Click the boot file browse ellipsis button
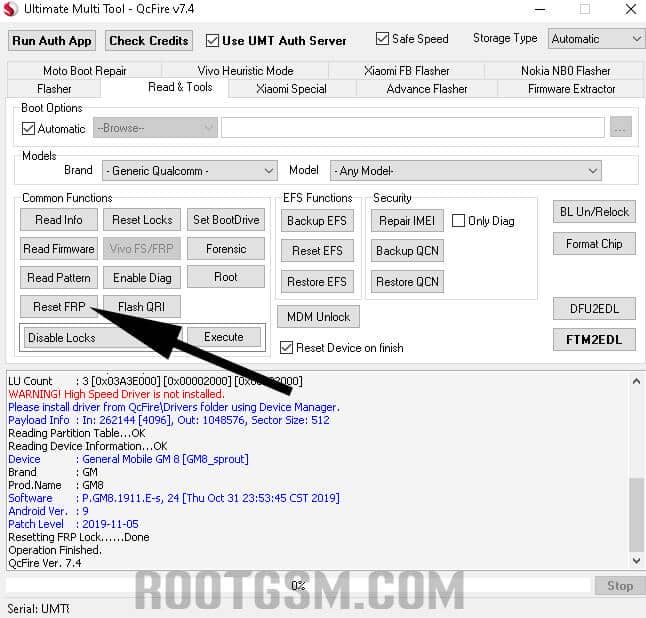The width and height of the screenshot is (646, 618). 620,127
